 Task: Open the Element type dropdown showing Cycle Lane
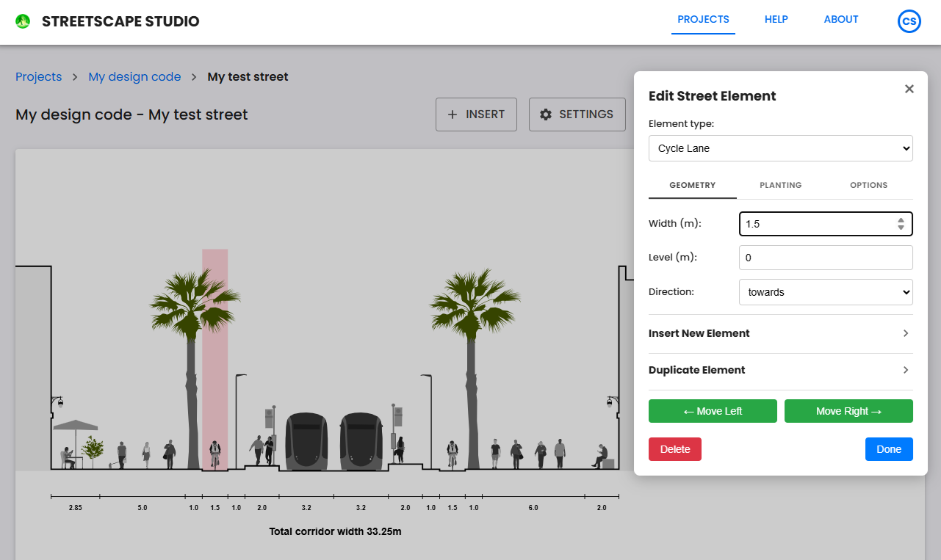point(780,148)
